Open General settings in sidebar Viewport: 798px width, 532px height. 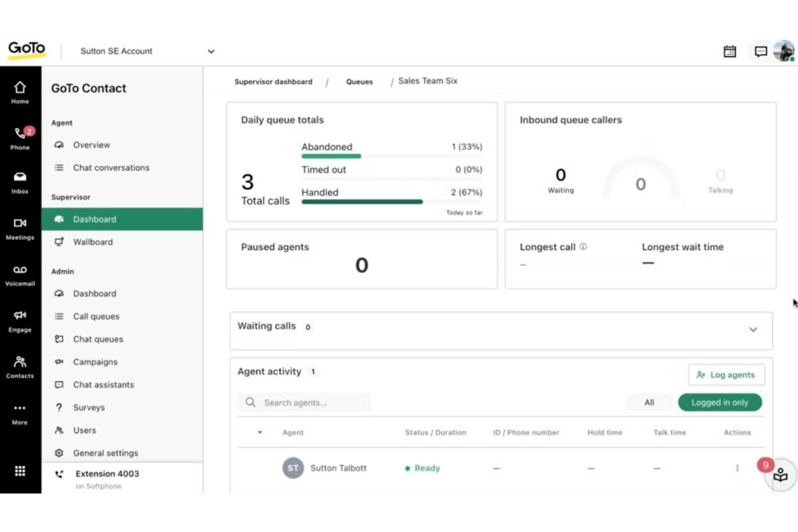pyautogui.click(x=122, y=453)
